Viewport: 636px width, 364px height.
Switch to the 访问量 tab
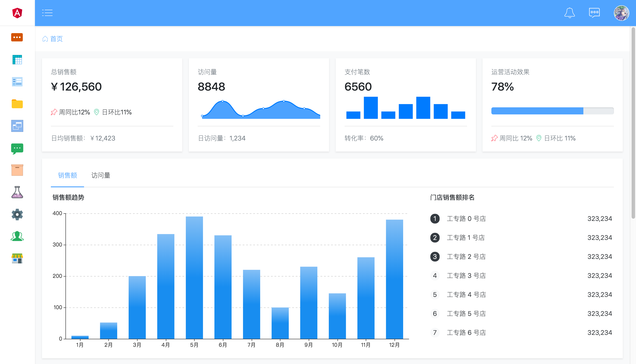[x=101, y=176]
